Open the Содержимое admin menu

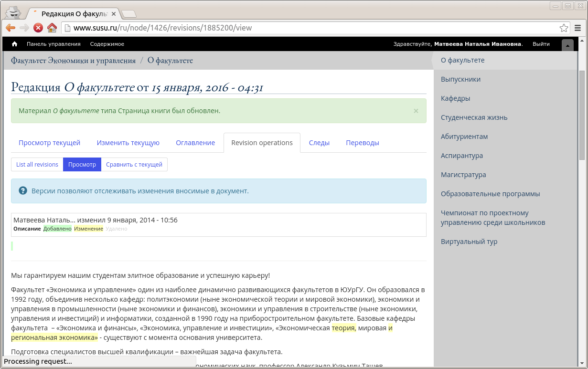(x=107, y=44)
